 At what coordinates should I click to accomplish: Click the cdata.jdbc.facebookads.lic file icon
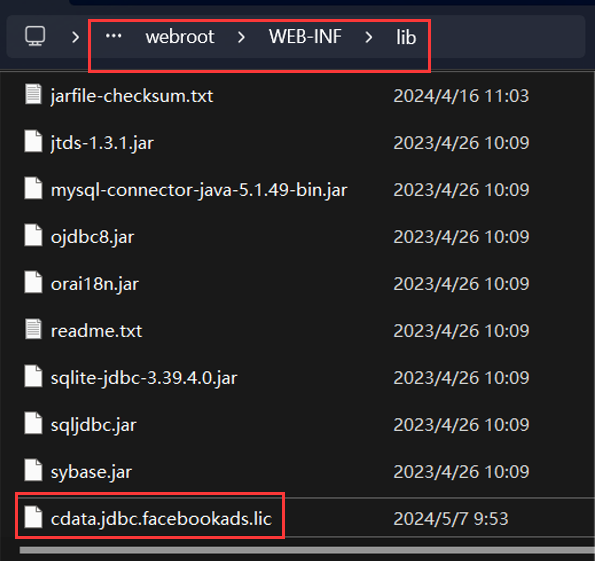(33, 517)
